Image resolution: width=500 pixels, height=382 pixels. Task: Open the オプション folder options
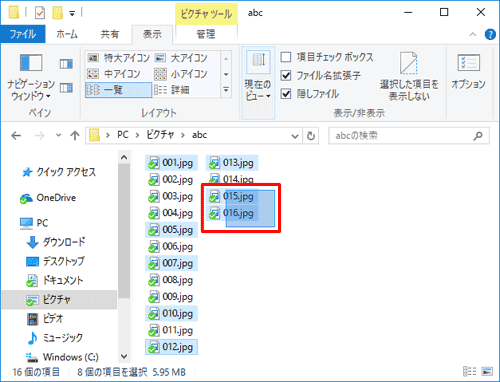click(x=468, y=71)
